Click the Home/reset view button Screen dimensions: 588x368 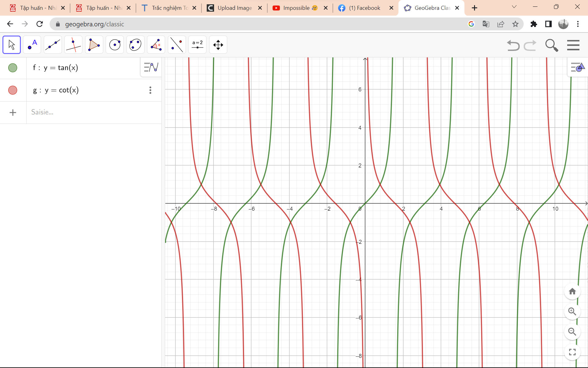pos(572,292)
